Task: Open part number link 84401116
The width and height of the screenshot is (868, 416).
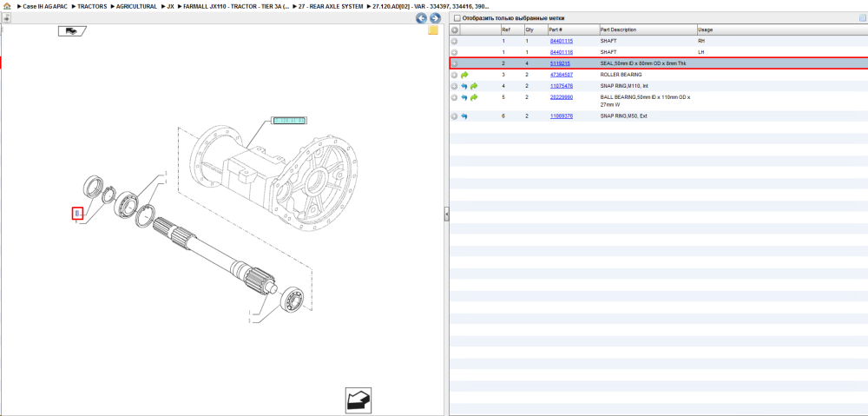Action: (x=562, y=52)
